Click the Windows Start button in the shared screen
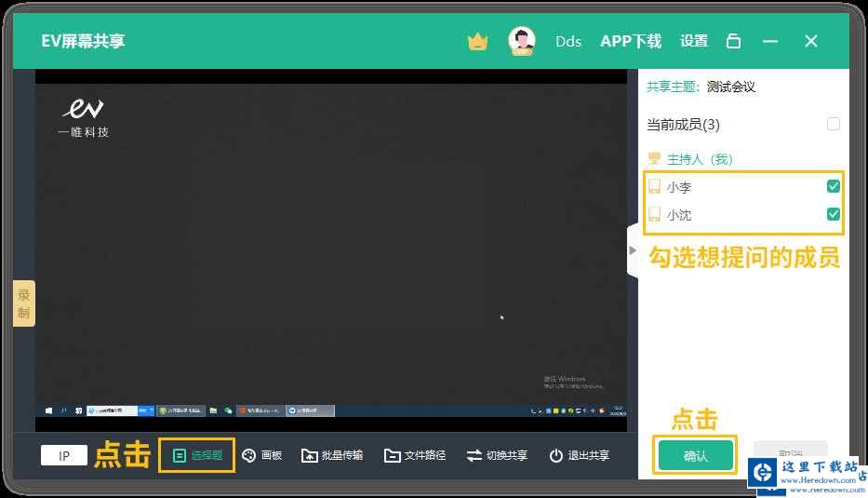 point(48,411)
